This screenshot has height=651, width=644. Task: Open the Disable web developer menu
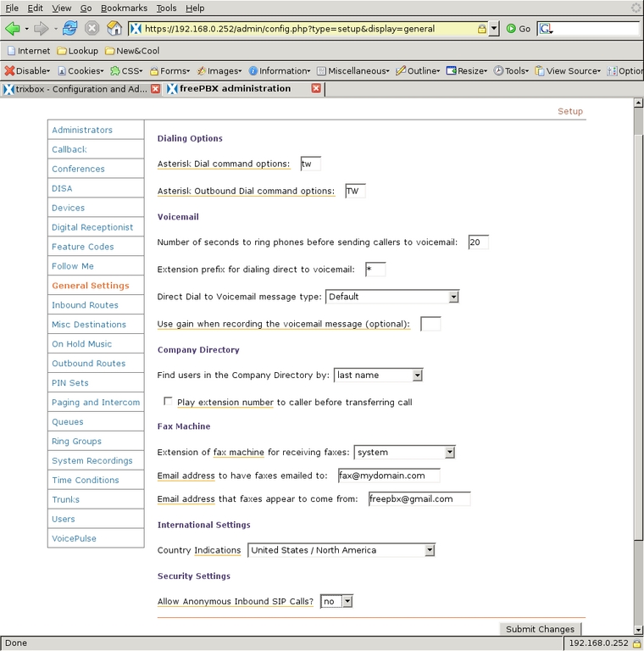(27, 71)
